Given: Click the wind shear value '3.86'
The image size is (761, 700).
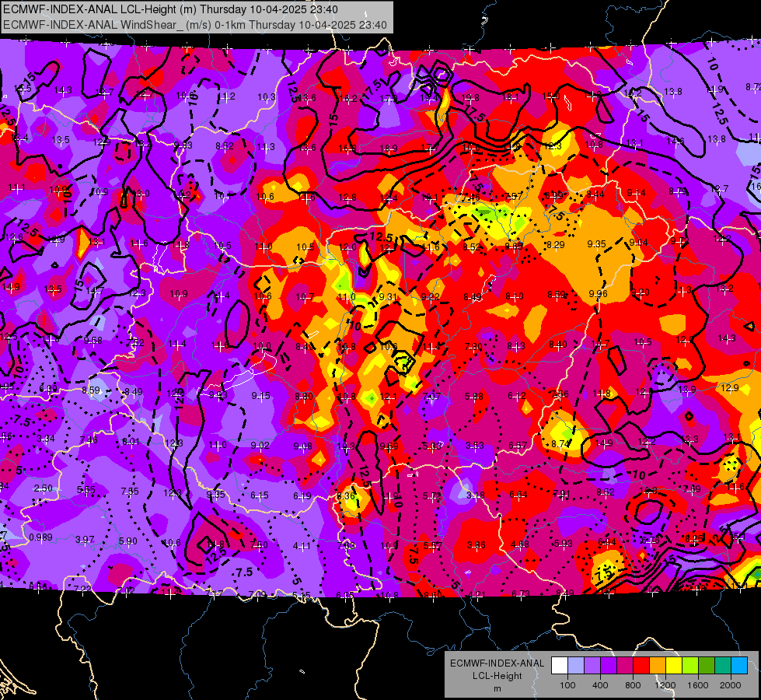Looking at the screenshot, I should tap(476, 545).
